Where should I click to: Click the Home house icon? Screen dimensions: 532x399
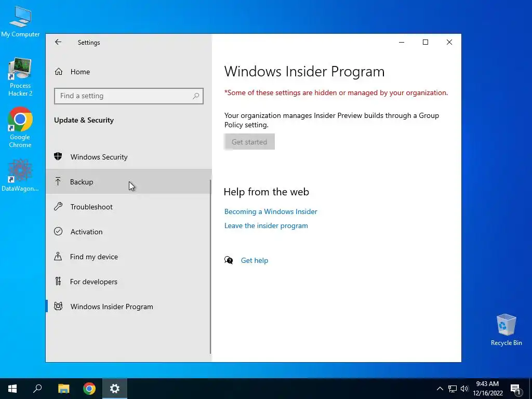point(59,72)
